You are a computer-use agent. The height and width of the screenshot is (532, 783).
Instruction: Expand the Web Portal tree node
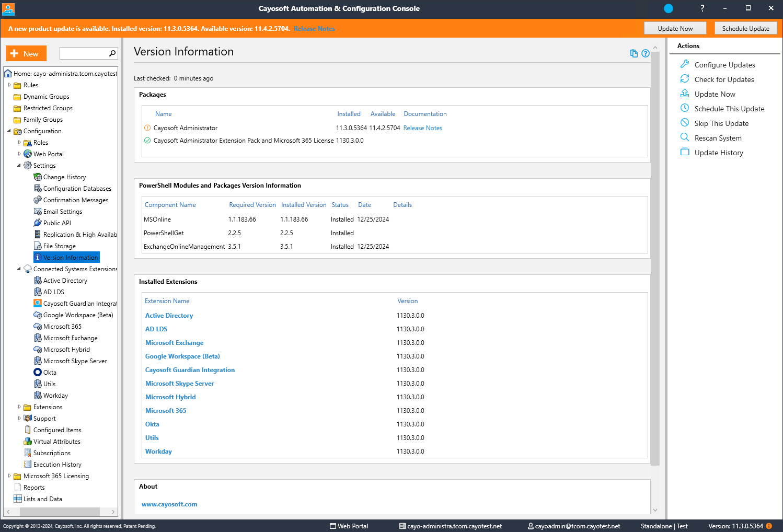point(19,154)
